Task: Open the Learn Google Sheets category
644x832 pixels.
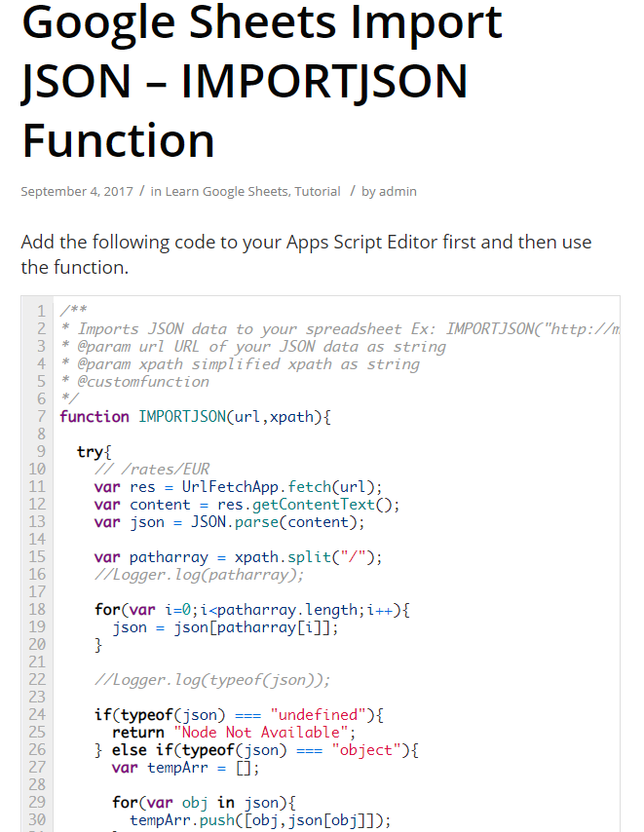Action: click(x=227, y=192)
